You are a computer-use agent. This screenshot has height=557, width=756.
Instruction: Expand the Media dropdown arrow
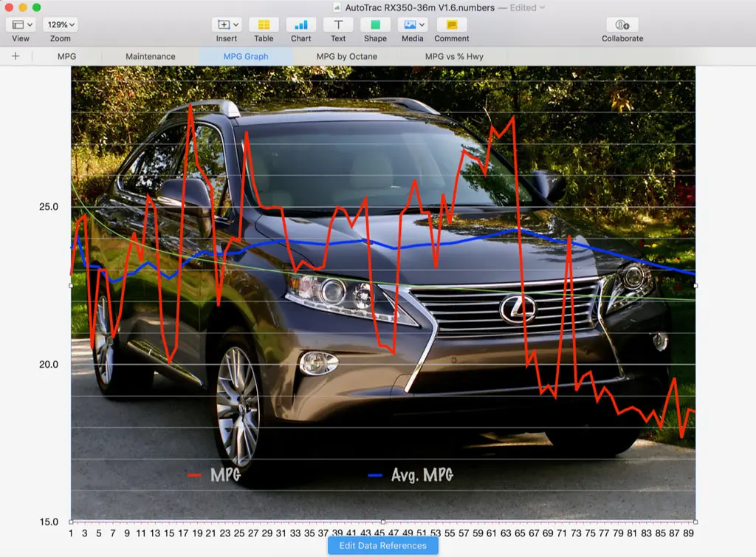pos(422,24)
